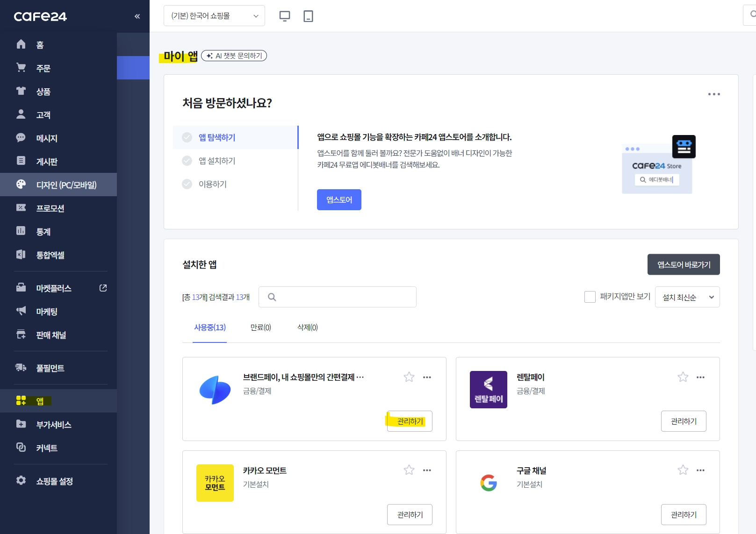Screen dimensions: 756x534
Task: Open more options for 카카오 모먼트 app
Action: [x=427, y=470]
